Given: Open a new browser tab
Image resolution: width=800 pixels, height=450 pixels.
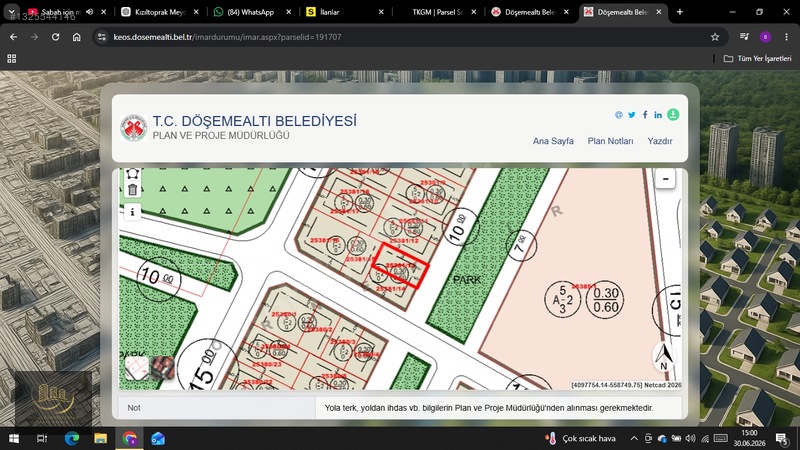Looking at the screenshot, I should [x=680, y=12].
